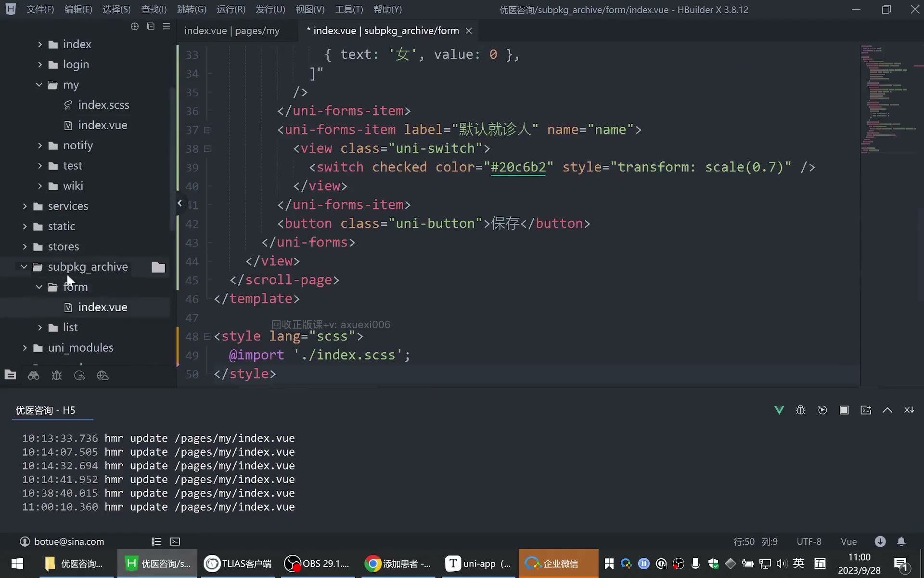Open the notifications bell in status bar

[901, 541]
